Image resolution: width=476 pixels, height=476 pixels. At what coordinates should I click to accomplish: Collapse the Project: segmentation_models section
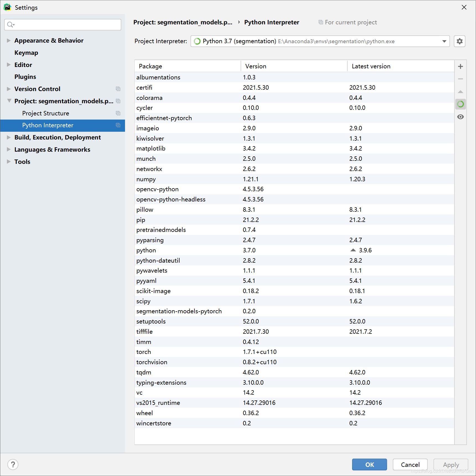point(9,101)
